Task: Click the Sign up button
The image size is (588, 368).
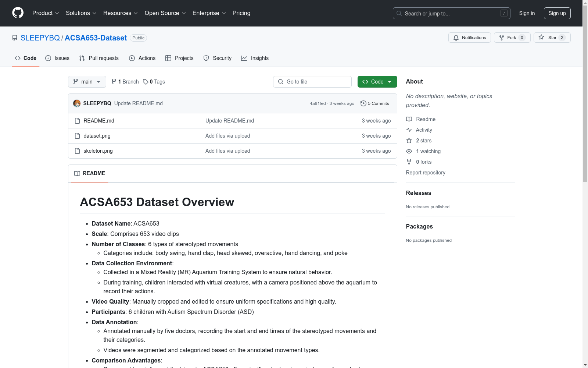Action: point(557,13)
